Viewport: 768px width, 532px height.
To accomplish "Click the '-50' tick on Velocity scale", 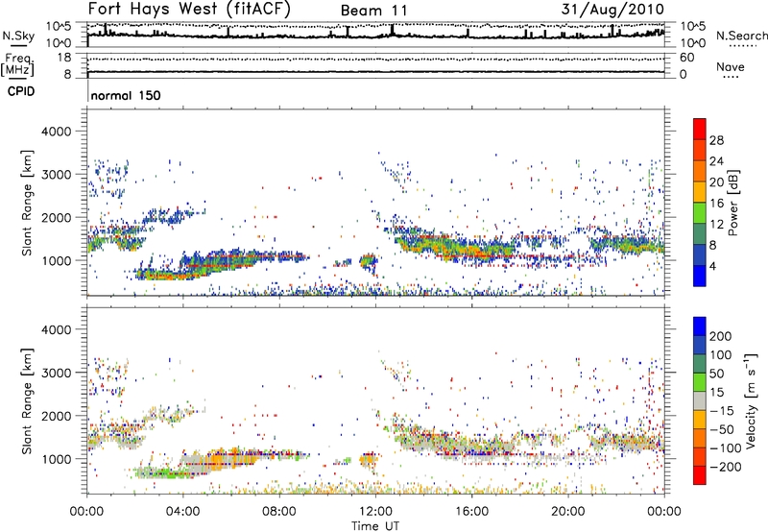I will pos(722,429).
